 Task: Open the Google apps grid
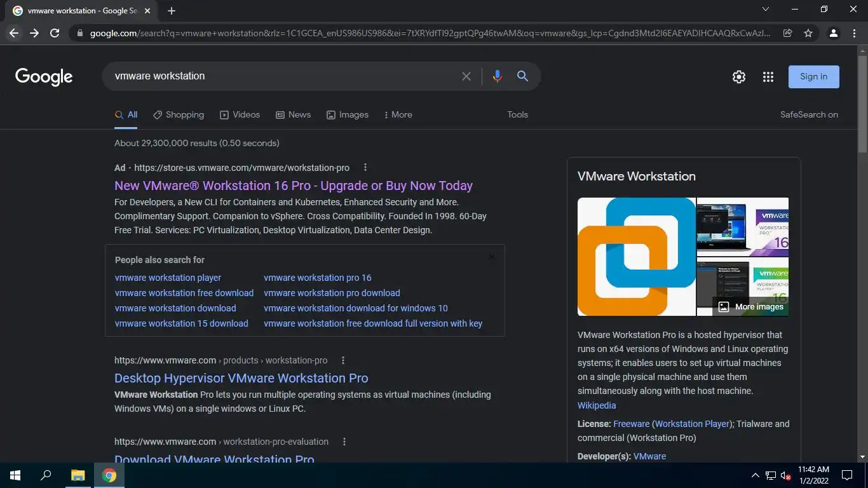click(x=768, y=77)
